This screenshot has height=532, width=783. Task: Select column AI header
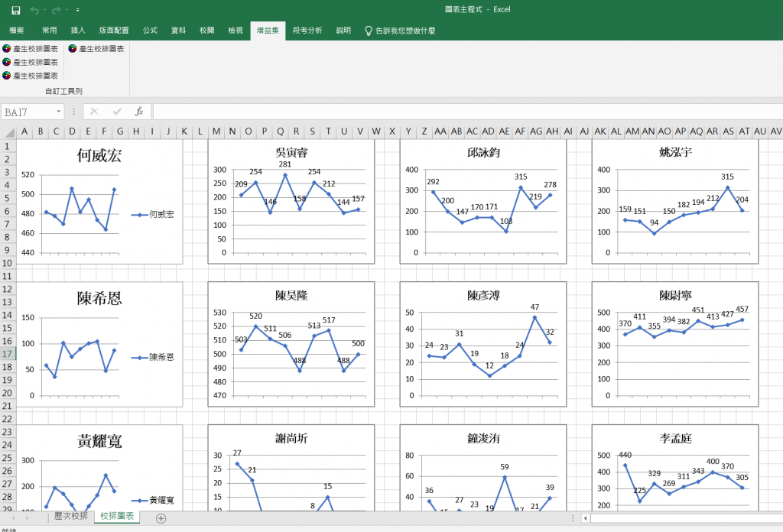tap(568, 131)
